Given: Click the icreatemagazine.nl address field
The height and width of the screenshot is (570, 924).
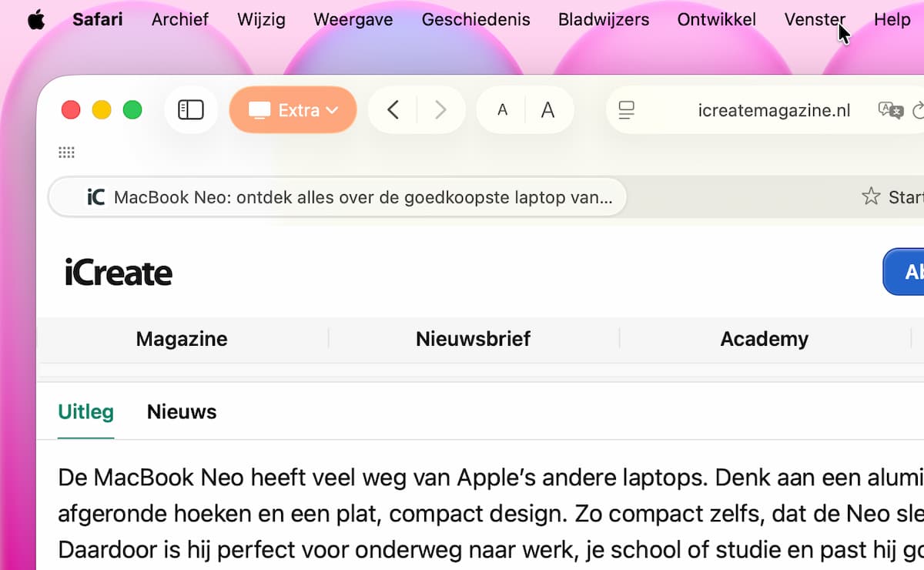Looking at the screenshot, I should point(774,110).
